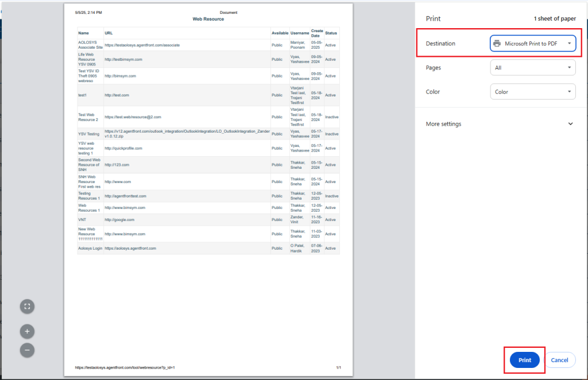Screen dimensions: 588x380
Task: Click the 1 sheet of paper label
Action: (555, 19)
